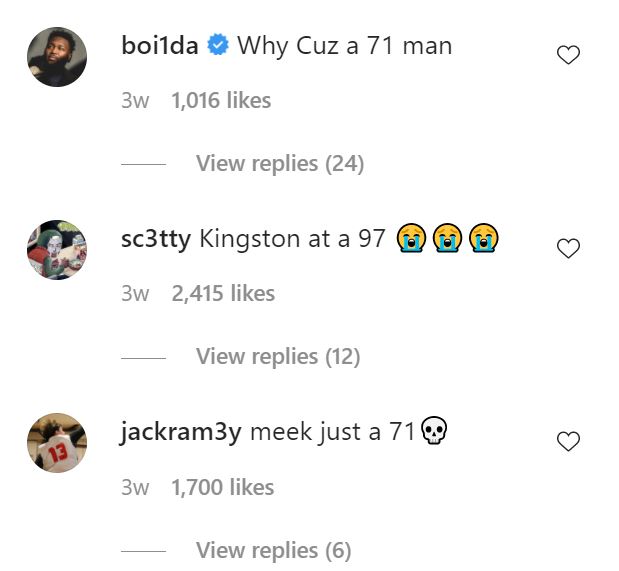Click 3w timestamp on jackram3y's comment
The width and height of the screenshot is (619, 571).
(135, 487)
